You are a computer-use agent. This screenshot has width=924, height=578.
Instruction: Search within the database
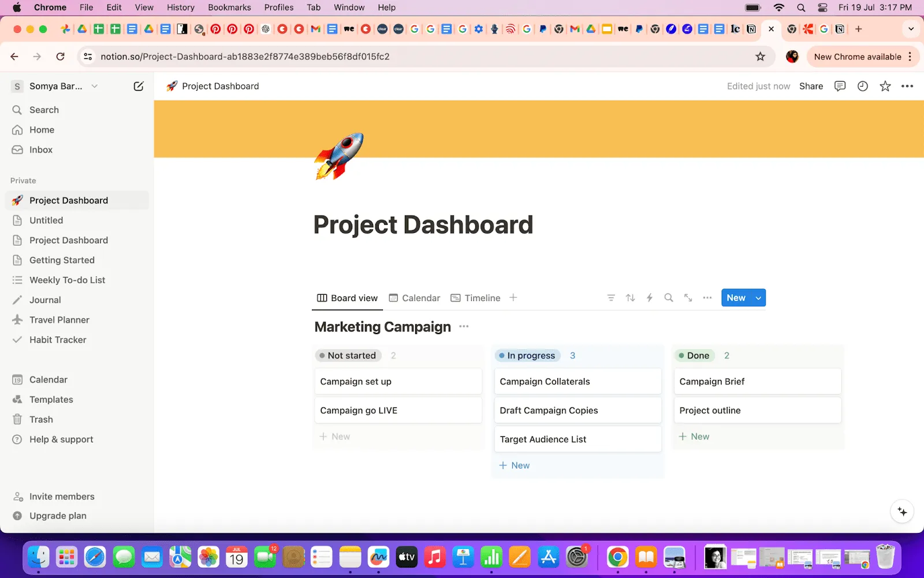[669, 298]
